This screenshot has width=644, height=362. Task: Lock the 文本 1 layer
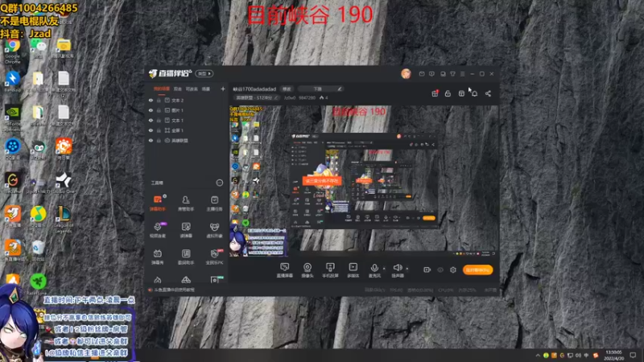(159, 120)
